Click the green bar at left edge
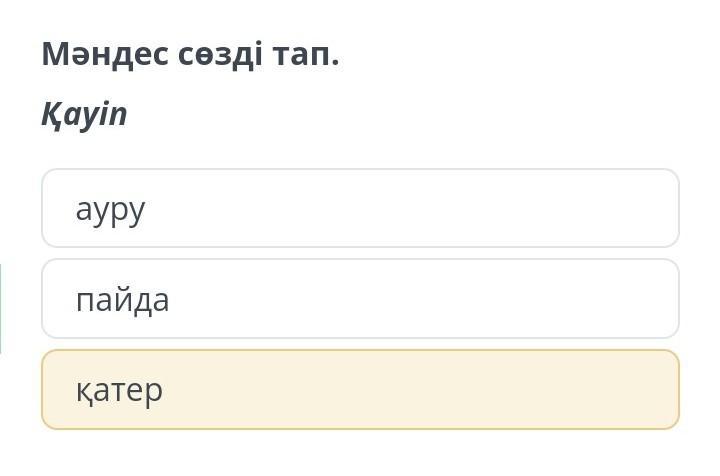The height and width of the screenshot is (476, 720). coord(1,309)
